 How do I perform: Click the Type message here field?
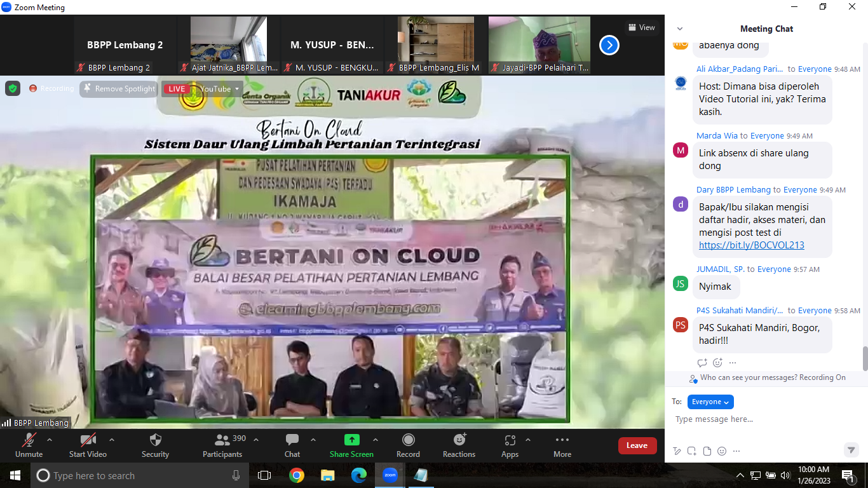763,419
